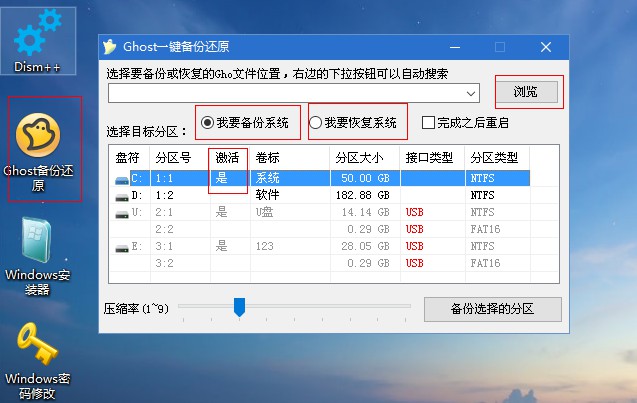Click the FAT16 type cell in row 2:2
The width and height of the screenshot is (637, 403).
(485, 229)
